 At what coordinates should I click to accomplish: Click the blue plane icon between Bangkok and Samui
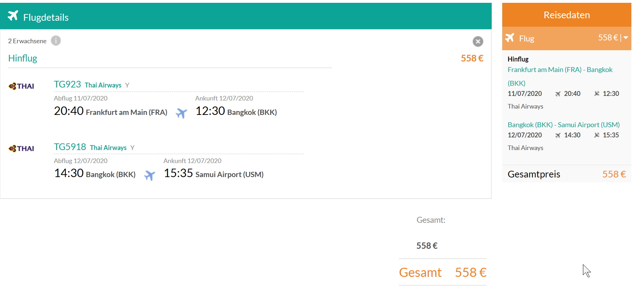(x=150, y=175)
